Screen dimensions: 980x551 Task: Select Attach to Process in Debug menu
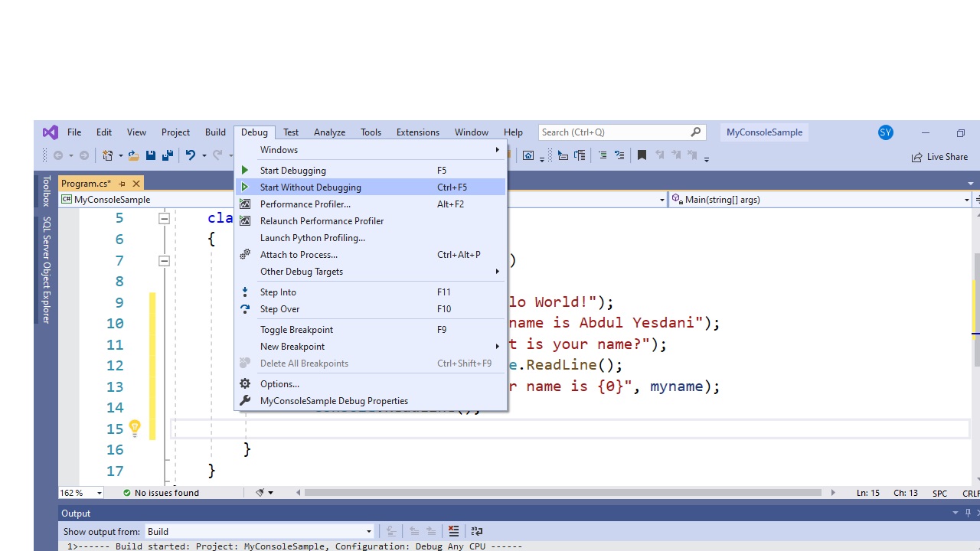coord(299,255)
